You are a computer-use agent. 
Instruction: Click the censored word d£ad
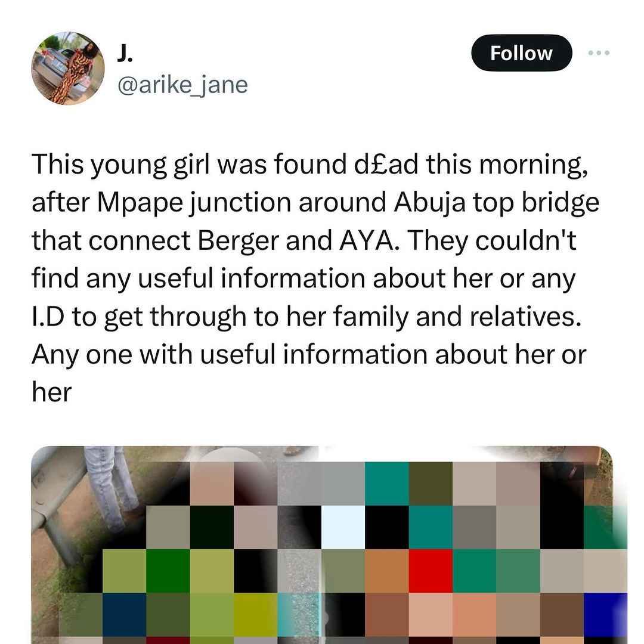point(386,165)
